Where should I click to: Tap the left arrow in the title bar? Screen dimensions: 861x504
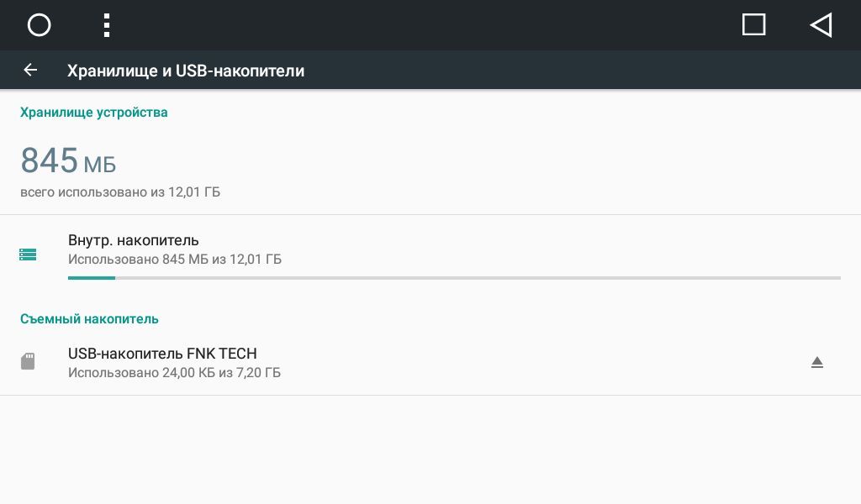click(x=30, y=70)
